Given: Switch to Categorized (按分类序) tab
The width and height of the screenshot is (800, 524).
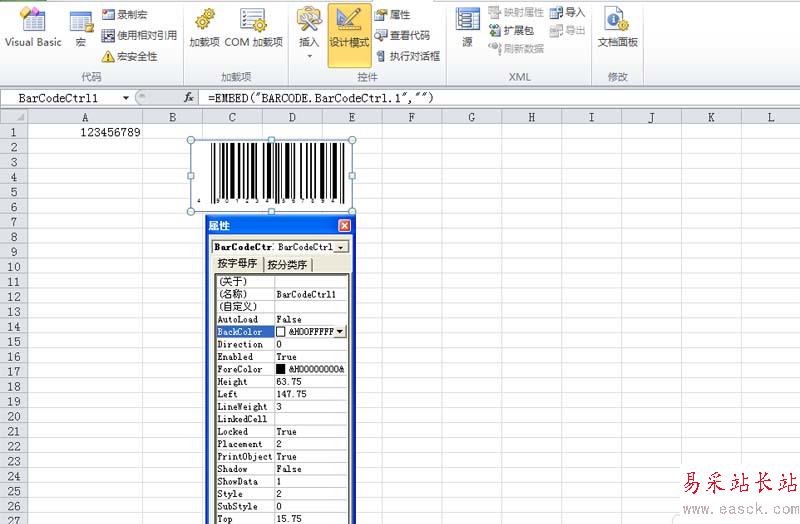Looking at the screenshot, I should coord(287,264).
